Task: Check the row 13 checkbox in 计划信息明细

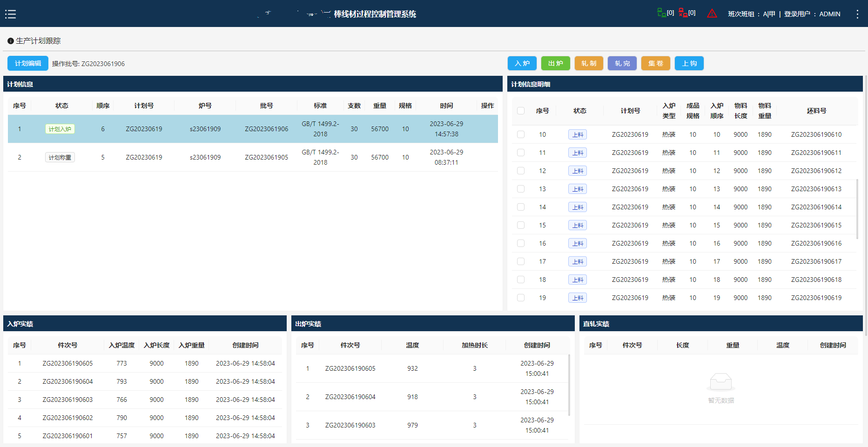Action: tap(521, 189)
